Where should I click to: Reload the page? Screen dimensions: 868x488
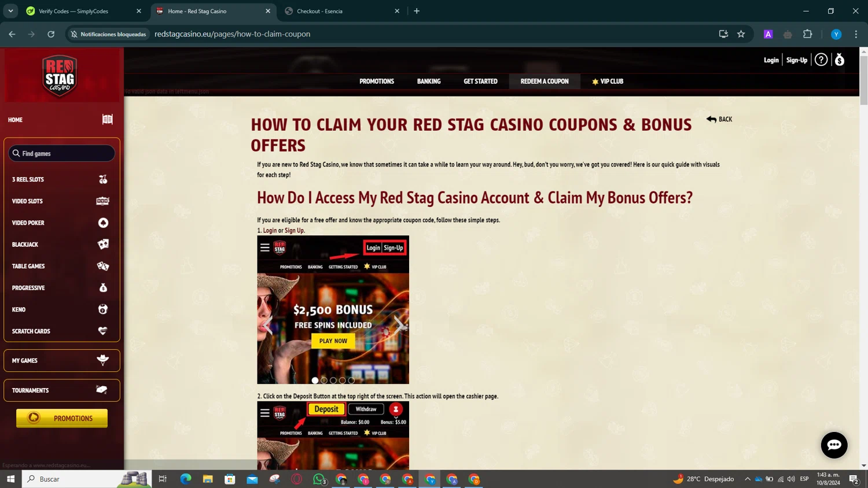(51, 34)
